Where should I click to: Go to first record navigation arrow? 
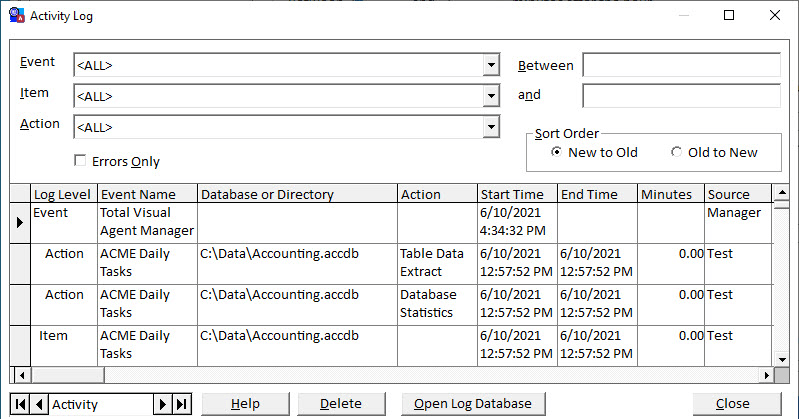coord(21,404)
